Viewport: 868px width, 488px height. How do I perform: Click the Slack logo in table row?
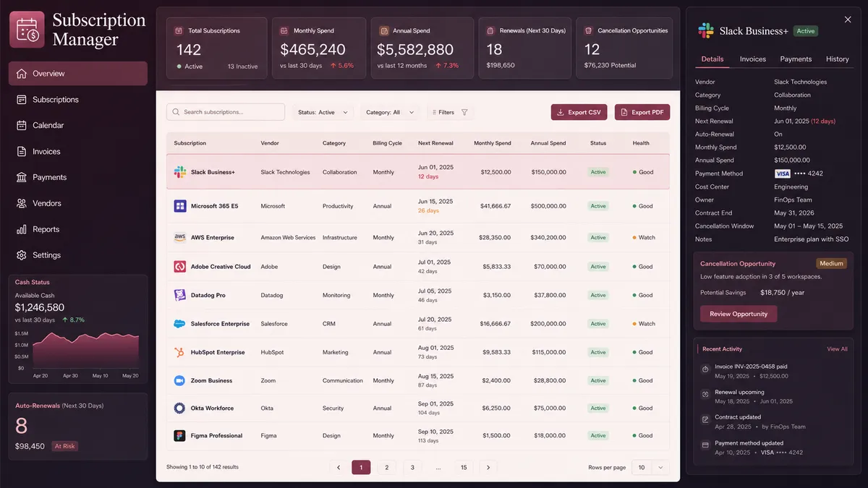(180, 172)
